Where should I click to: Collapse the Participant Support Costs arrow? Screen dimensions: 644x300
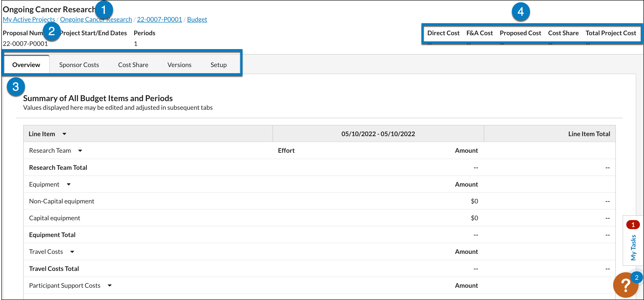coord(109,285)
